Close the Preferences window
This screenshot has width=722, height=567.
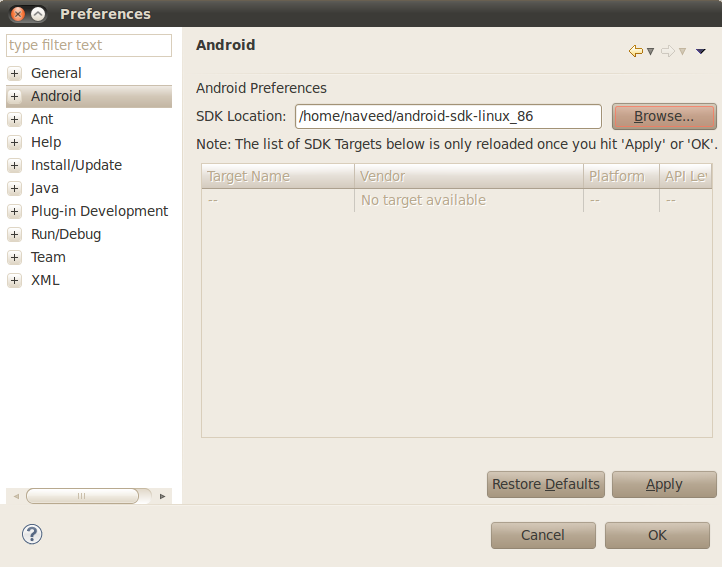18,14
